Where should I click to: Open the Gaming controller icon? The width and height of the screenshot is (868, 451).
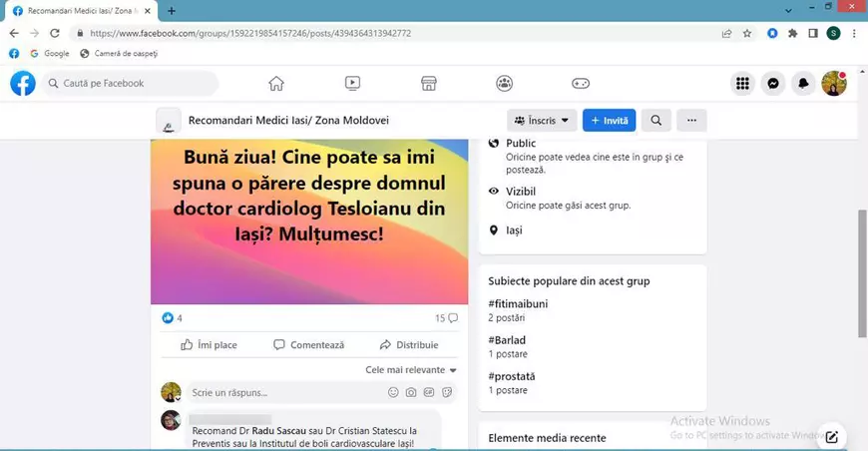[x=580, y=84]
